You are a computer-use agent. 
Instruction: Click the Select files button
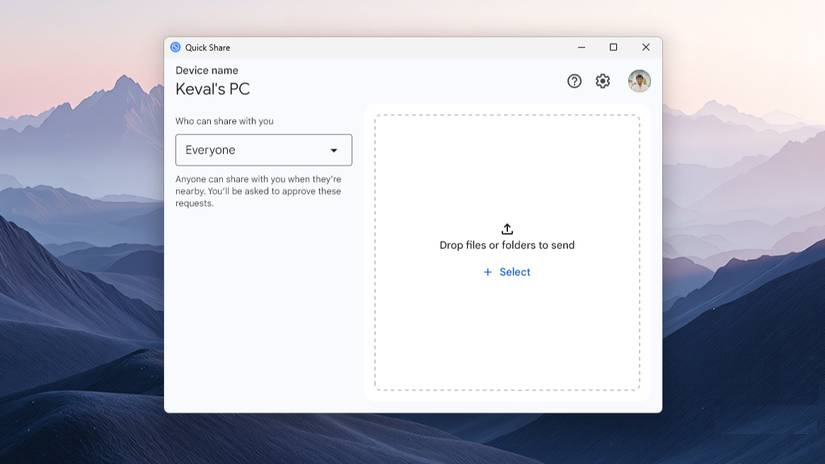[x=507, y=272]
